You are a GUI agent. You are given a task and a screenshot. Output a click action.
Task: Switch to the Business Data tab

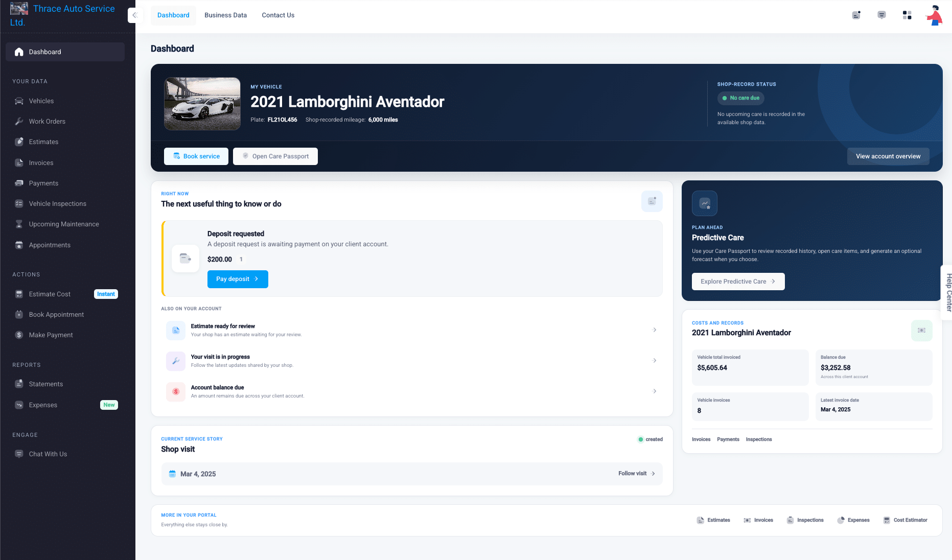tap(225, 15)
